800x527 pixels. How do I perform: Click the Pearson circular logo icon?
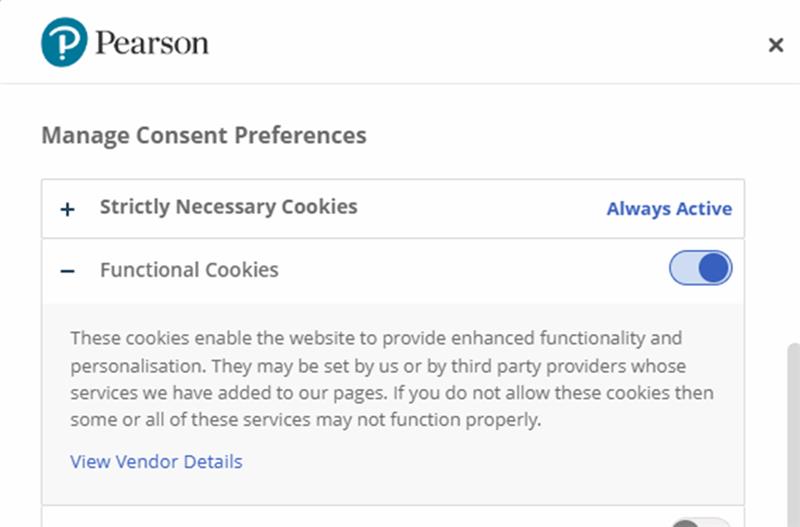pyautogui.click(x=64, y=43)
